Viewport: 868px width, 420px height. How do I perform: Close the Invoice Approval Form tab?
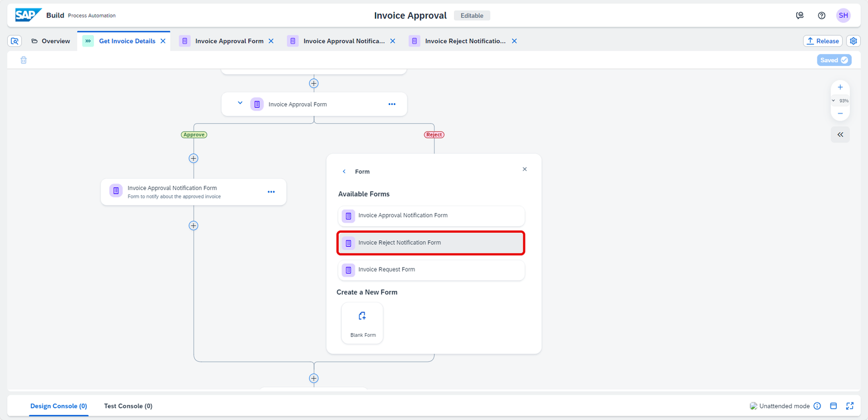[x=271, y=41]
